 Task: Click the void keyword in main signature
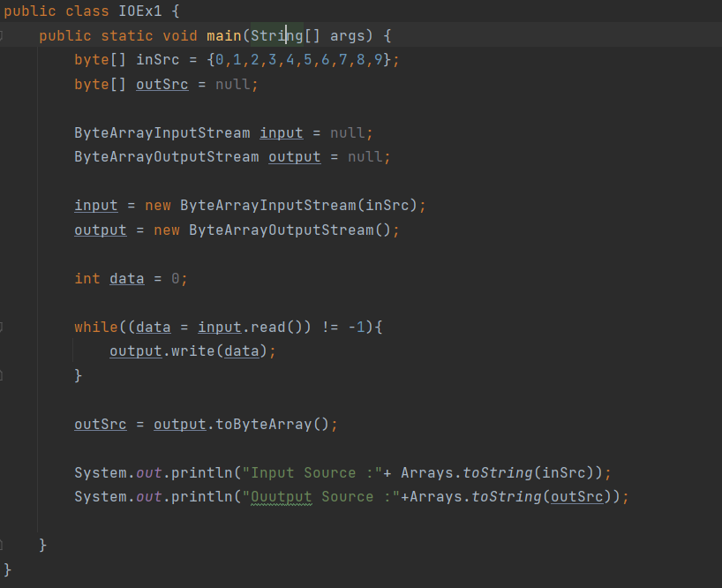pyautogui.click(x=179, y=35)
